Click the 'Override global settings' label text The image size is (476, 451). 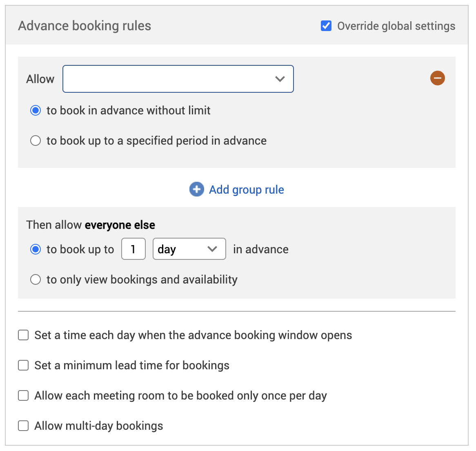[396, 26]
